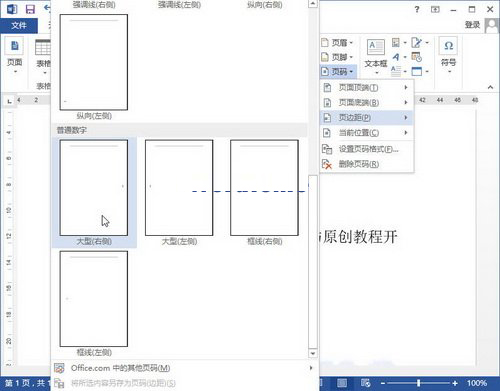Open 设置页码格式(F)... dialog
Viewport: 500px width, 391px height.
click(366, 149)
